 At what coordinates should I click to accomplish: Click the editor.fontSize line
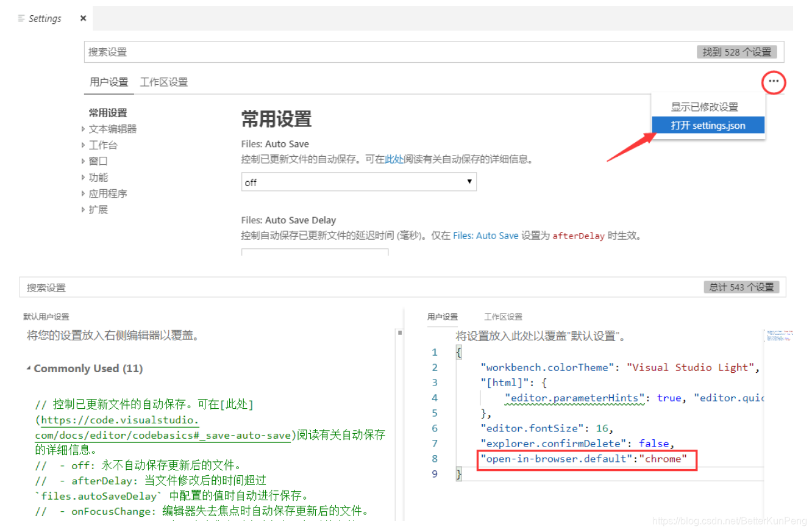(x=547, y=428)
